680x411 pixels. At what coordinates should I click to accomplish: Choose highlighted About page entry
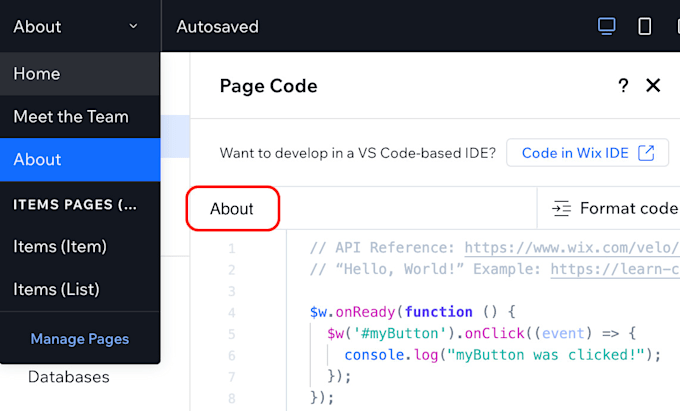pos(80,160)
